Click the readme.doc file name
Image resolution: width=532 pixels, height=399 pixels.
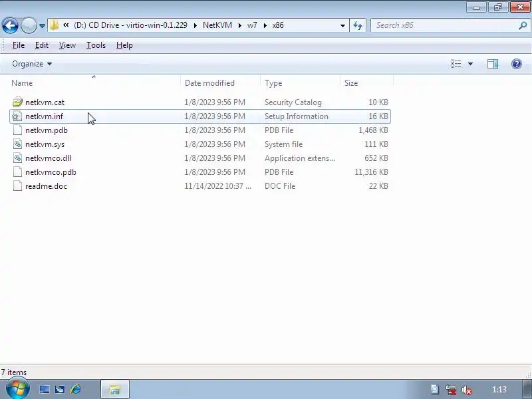(x=46, y=186)
